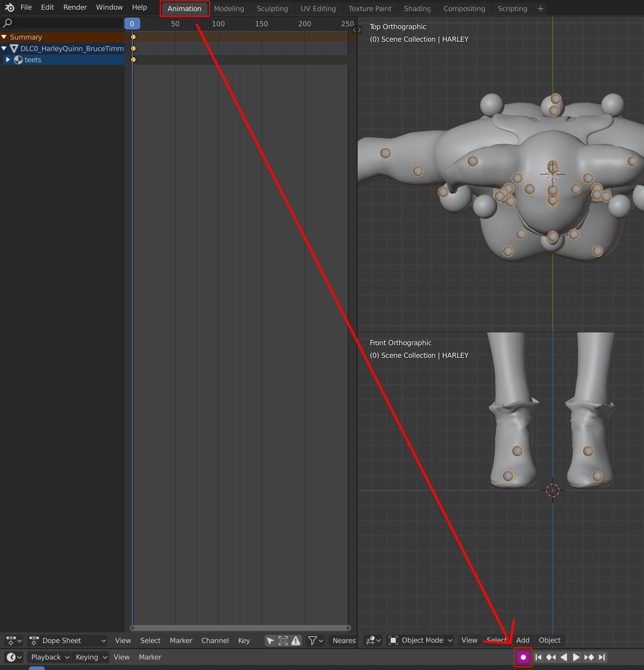This screenshot has height=670, width=644.
Task: Switch to the Shading workspace tab
Action: 417,9
